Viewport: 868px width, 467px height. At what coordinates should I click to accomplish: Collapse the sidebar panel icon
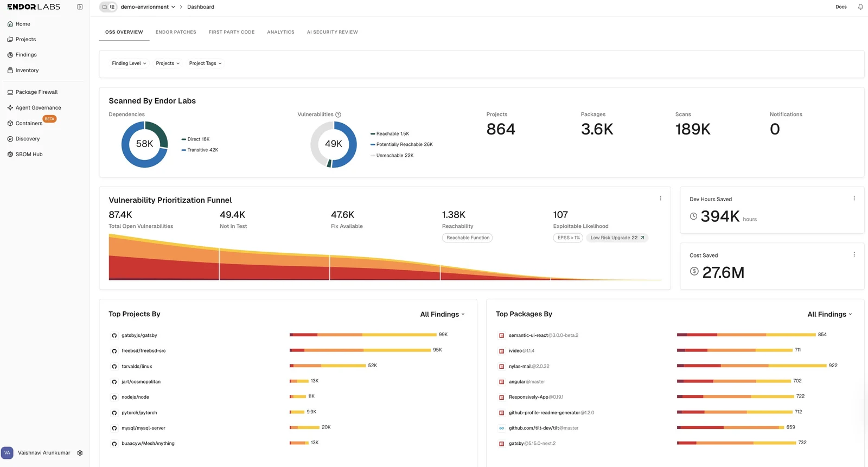click(x=80, y=7)
